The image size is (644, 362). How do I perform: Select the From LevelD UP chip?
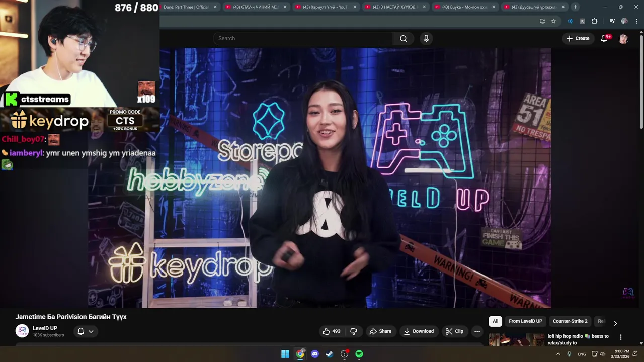pos(525,321)
